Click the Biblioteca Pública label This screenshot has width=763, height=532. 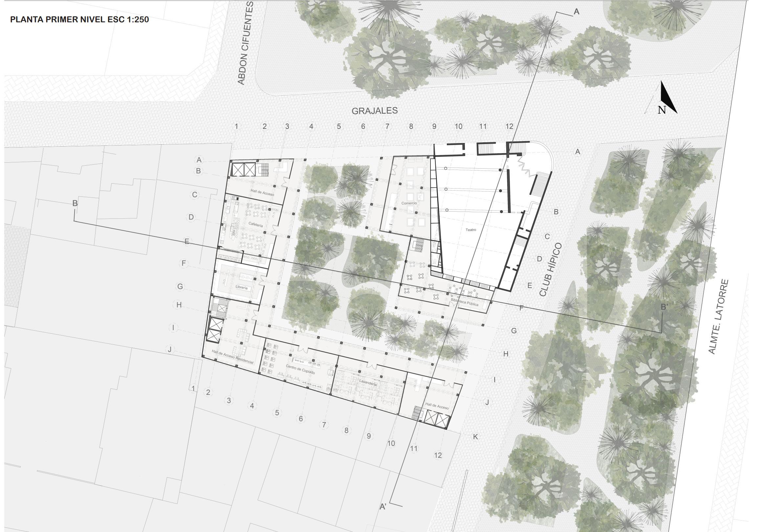[464, 302]
